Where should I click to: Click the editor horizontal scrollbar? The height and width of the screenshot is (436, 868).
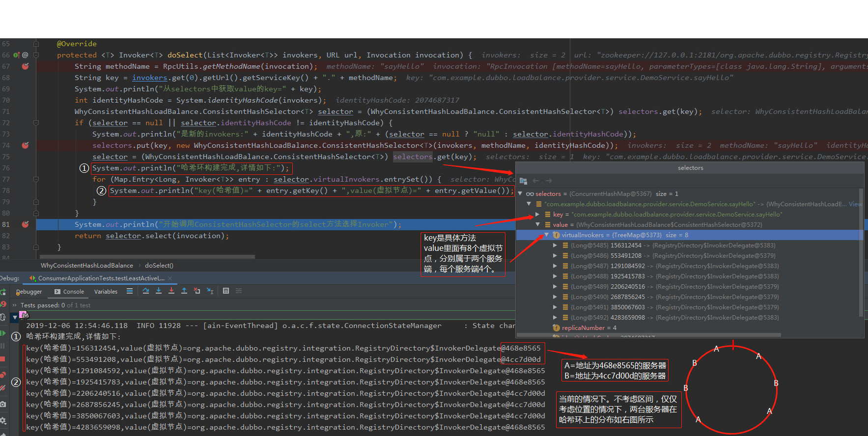pos(147,256)
